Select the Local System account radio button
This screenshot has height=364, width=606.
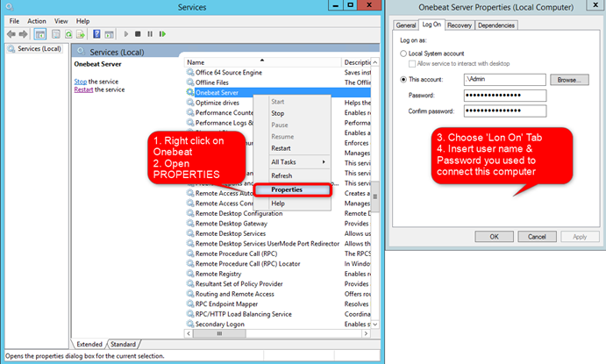pos(403,54)
